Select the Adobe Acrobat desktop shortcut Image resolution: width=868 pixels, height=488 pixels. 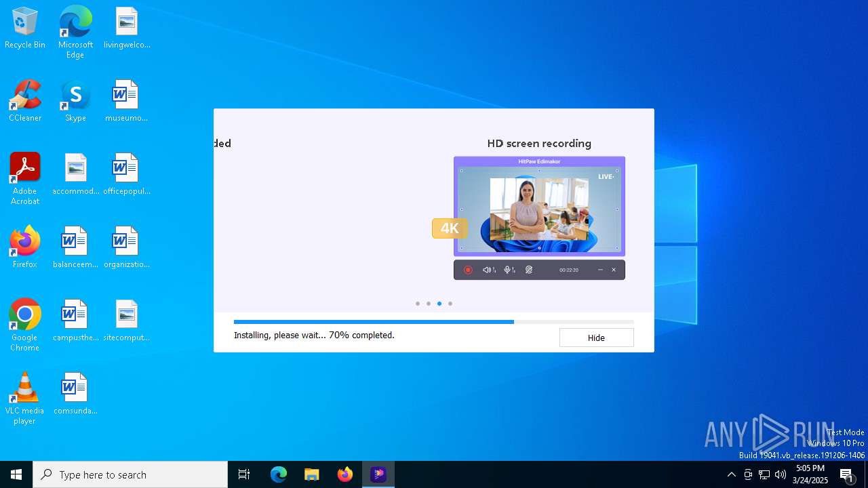click(25, 179)
